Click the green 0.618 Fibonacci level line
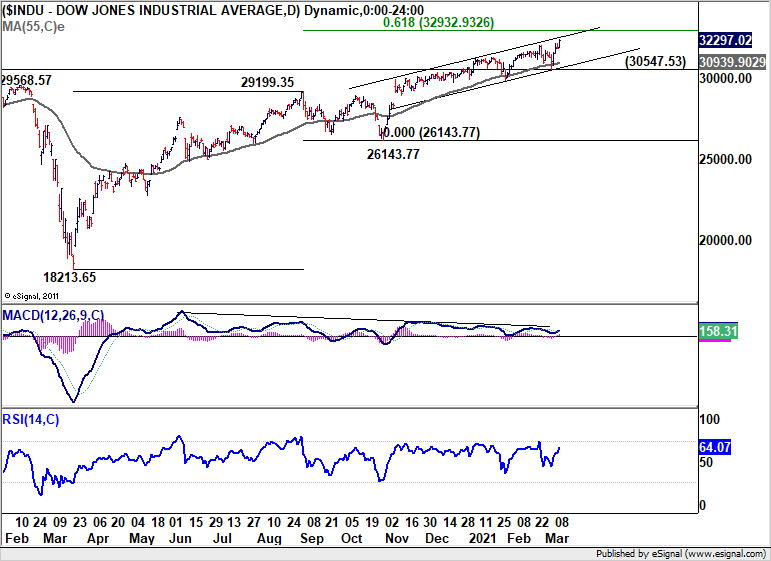Image resolution: width=771 pixels, height=561 pixels. 500,30
